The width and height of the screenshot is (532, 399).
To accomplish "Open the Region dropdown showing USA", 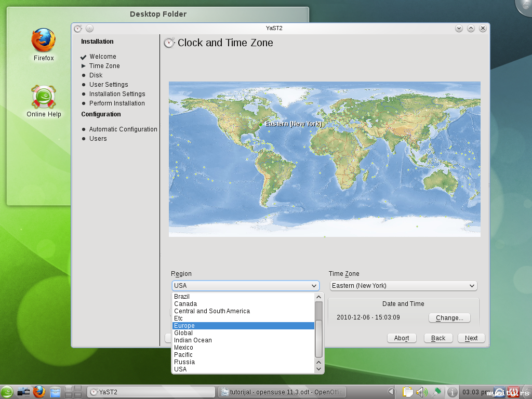I will coord(245,286).
